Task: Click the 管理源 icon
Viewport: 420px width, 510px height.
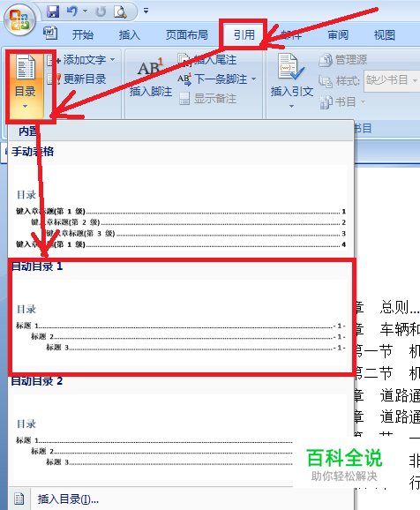Action: pyautogui.click(x=325, y=60)
